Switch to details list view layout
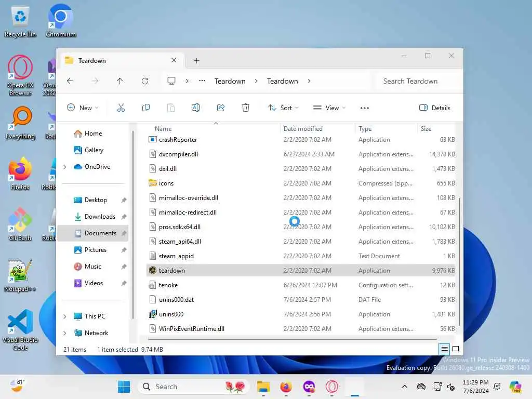The image size is (532, 399). pyautogui.click(x=444, y=349)
